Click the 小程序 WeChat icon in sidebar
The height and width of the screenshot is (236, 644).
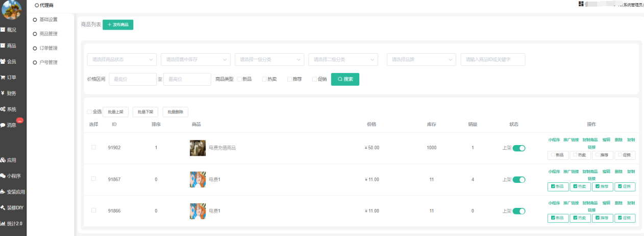click(x=3, y=176)
